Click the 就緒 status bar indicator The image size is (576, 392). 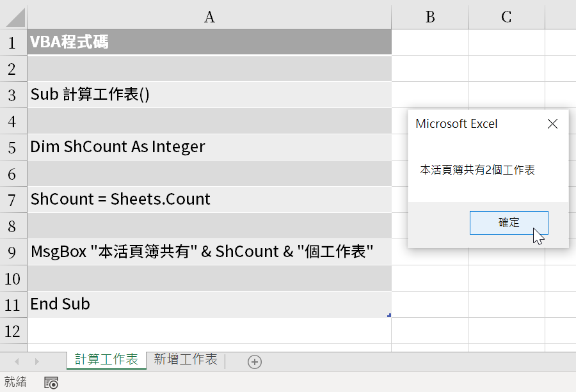[x=15, y=382]
